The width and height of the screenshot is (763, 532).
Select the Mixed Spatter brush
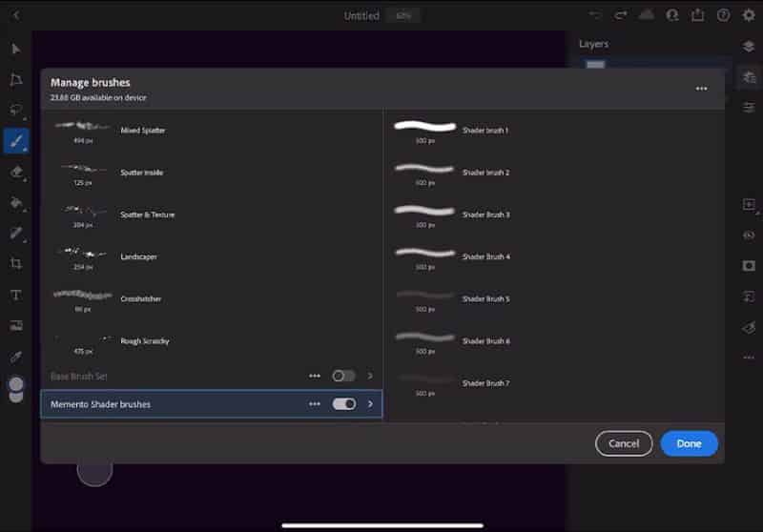click(x=212, y=132)
